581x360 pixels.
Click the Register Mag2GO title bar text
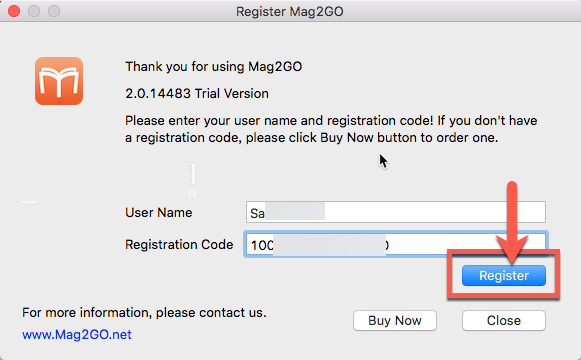point(290,11)
